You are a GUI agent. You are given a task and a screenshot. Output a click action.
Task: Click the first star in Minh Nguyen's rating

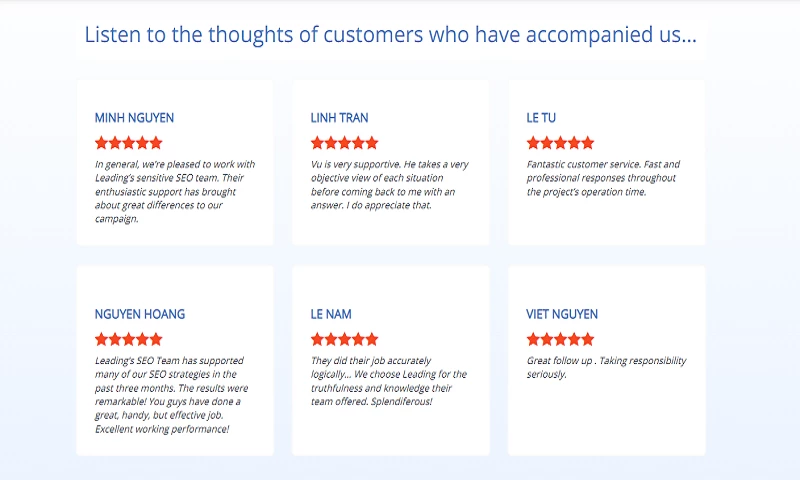click(x=101, y=143)
